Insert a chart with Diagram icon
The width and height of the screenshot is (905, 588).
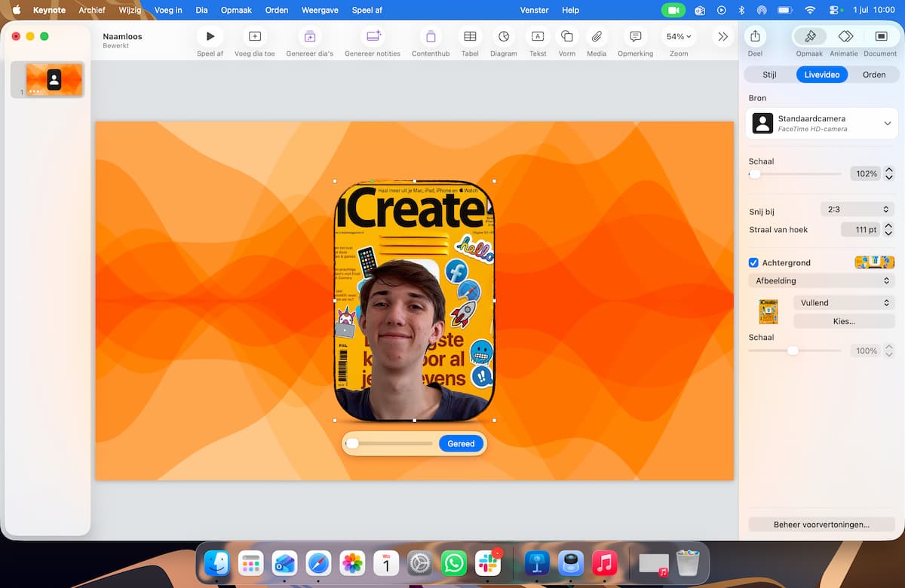pos(504,36)
